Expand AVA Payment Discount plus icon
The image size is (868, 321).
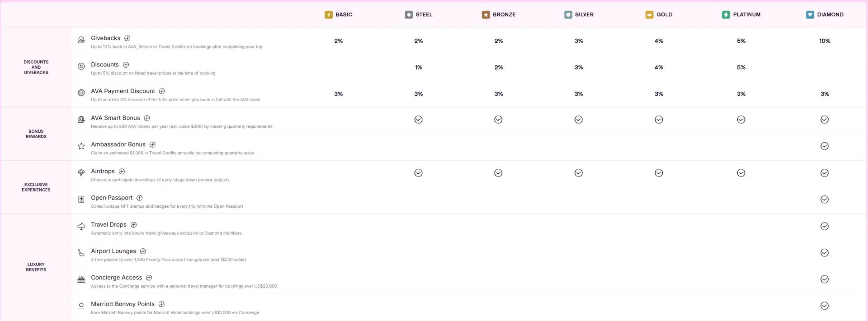[162, 91]
